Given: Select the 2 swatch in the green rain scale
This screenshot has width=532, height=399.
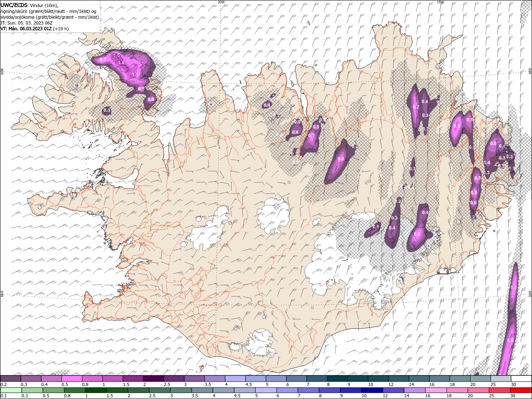Looking at the screenshot, I should 139,390.
